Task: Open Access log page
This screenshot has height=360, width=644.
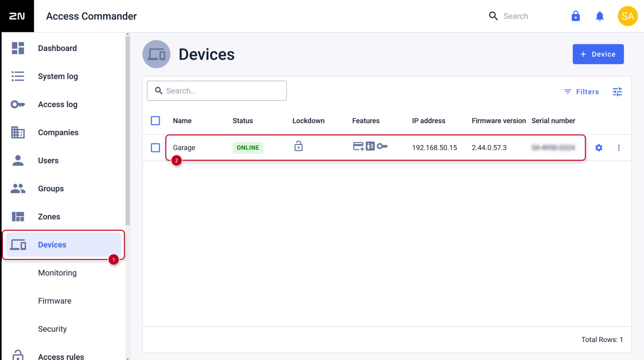Action: pyautogui.click(x=58, y=104)
